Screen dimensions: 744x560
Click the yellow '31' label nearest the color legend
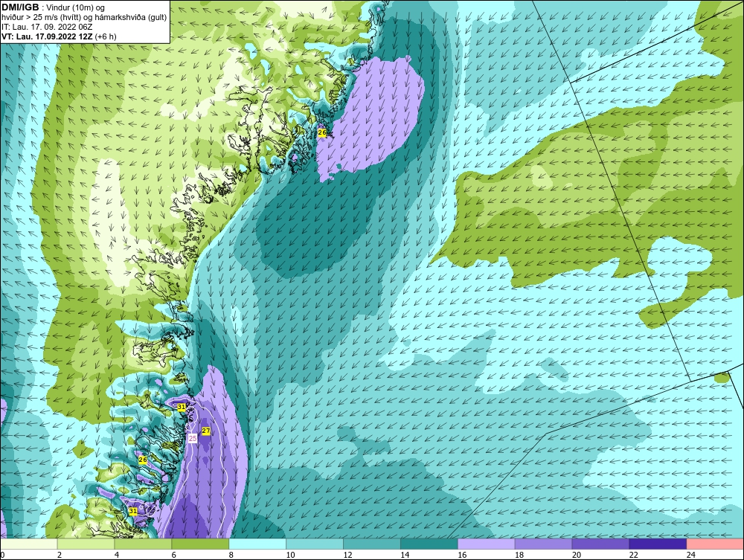coord(133,511)
